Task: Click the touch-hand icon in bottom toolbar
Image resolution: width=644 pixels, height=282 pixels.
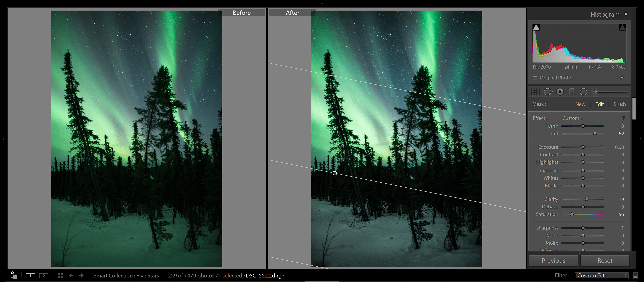Action: 14,275
